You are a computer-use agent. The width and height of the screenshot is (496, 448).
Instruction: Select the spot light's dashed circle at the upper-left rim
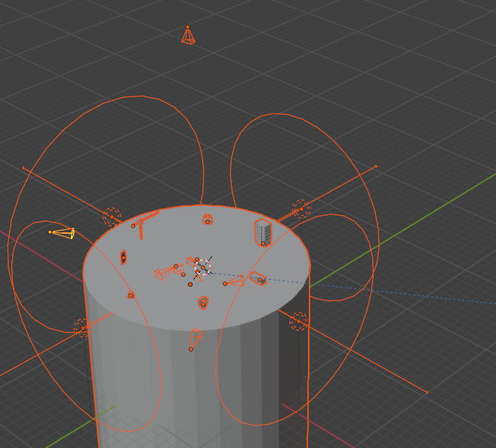[112, 216]
